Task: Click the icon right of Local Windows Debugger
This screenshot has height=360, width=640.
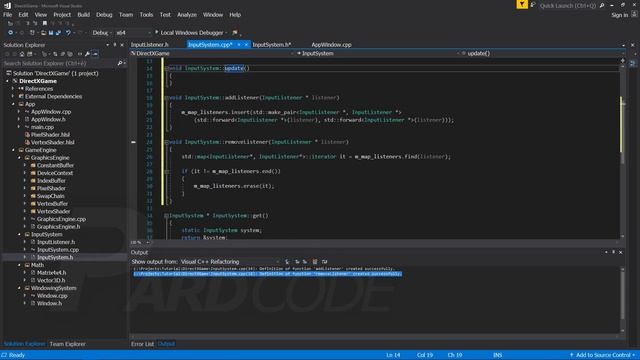Action: [235, 33]
